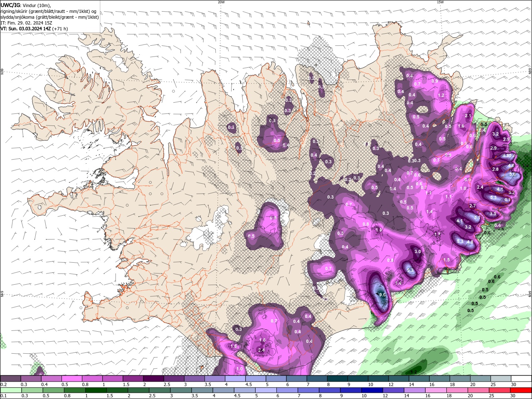Pick the light lavender snow swatch between 4 and 4.5
Viewport: 532px width, 399px height.
point(234,379)
